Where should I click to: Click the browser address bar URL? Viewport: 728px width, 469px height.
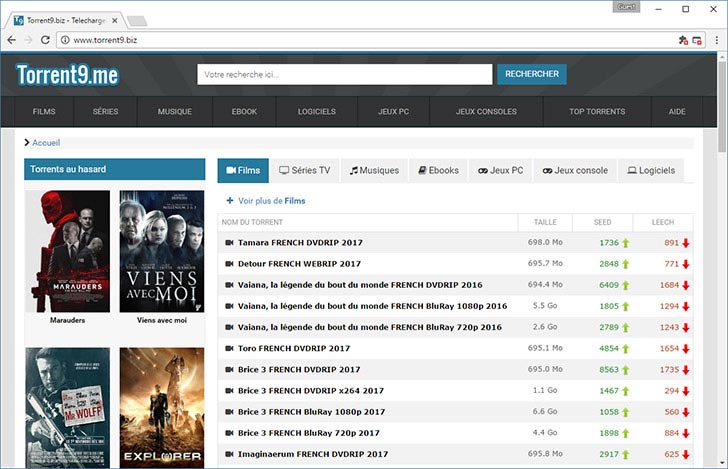pyautogui.click(x=105, y=40)
